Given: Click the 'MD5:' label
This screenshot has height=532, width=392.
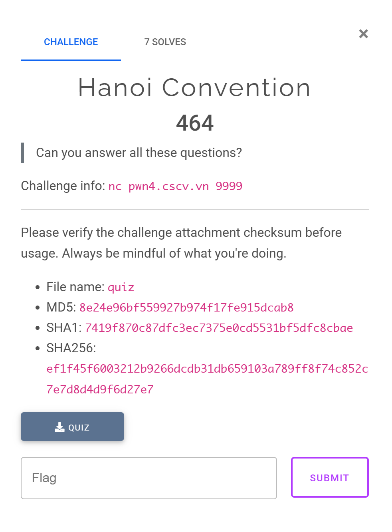Looking at the screenshot, I should [x=61, y=308].
